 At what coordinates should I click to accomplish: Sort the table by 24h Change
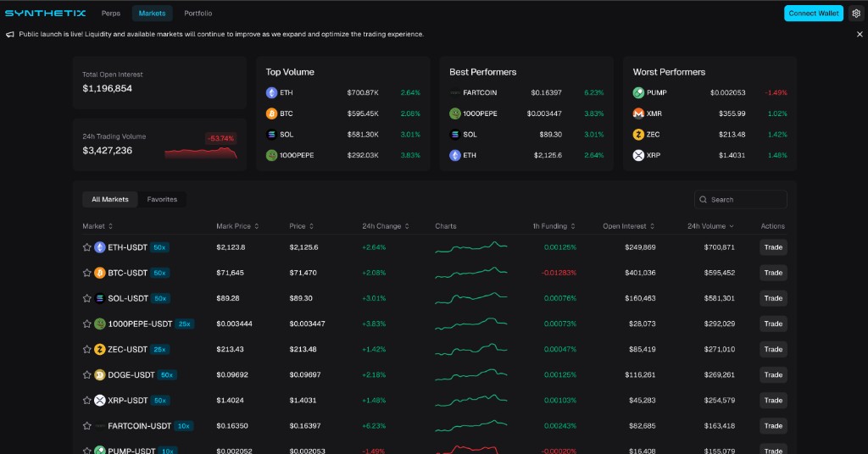coord(386,226)
